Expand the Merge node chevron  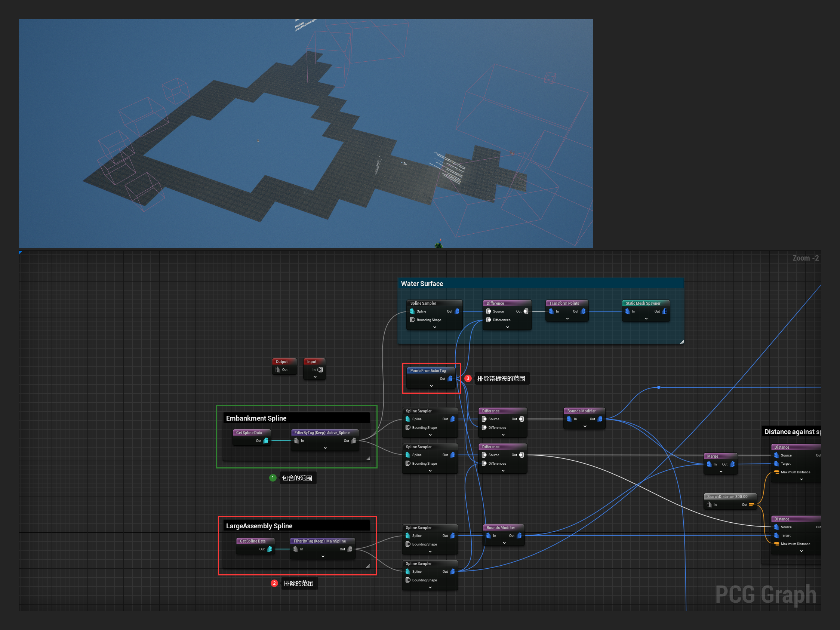[721, 471]
